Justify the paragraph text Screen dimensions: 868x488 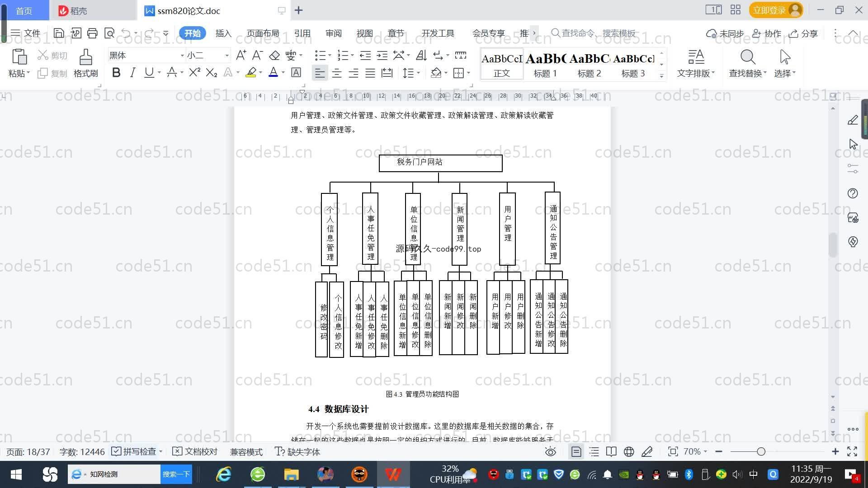pos(370,73)
